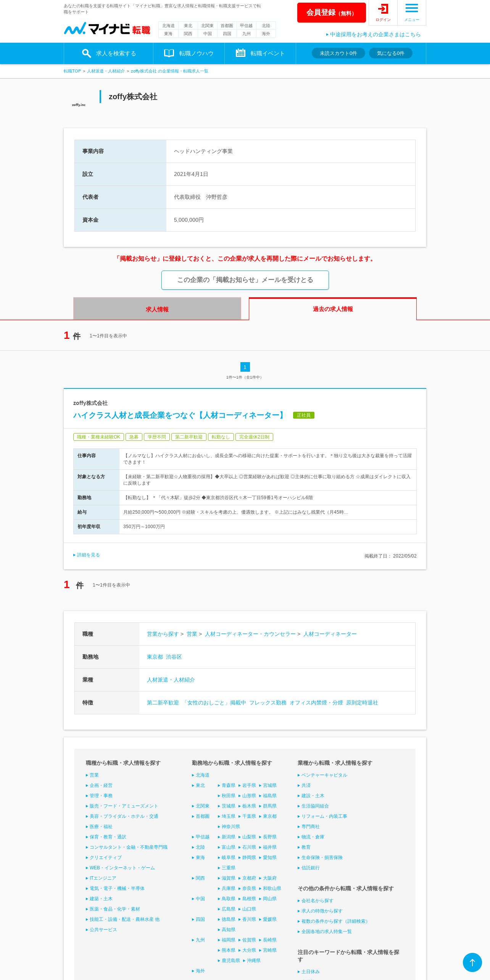Click the 会員登録 (無料) button

[x=331, y=13]
